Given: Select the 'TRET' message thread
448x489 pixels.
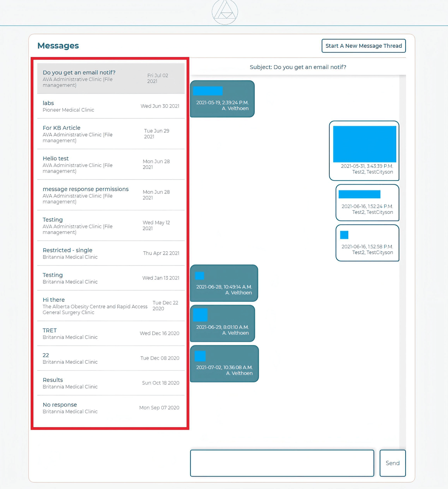Looking at the screenshot, I should click(x=111, y=333).
